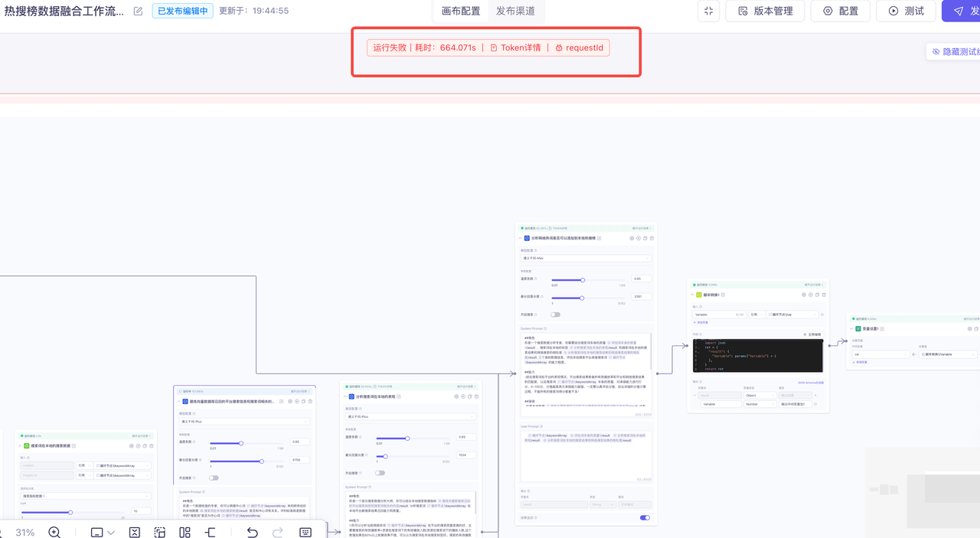Toggle 开启搜索 in 提炼向量数据库 node
Viewport: 980px width, 538px height.
pyautogui.click(x=214, y=478)
